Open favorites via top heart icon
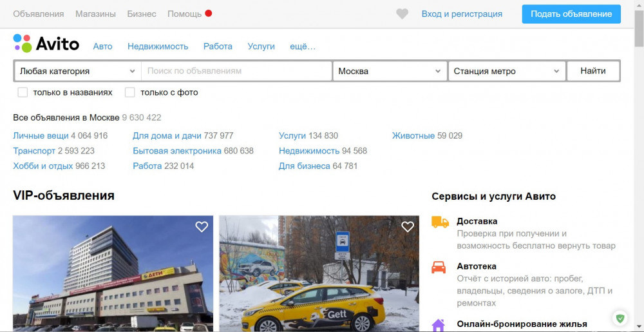644x332 pixels. click(402, 14)
